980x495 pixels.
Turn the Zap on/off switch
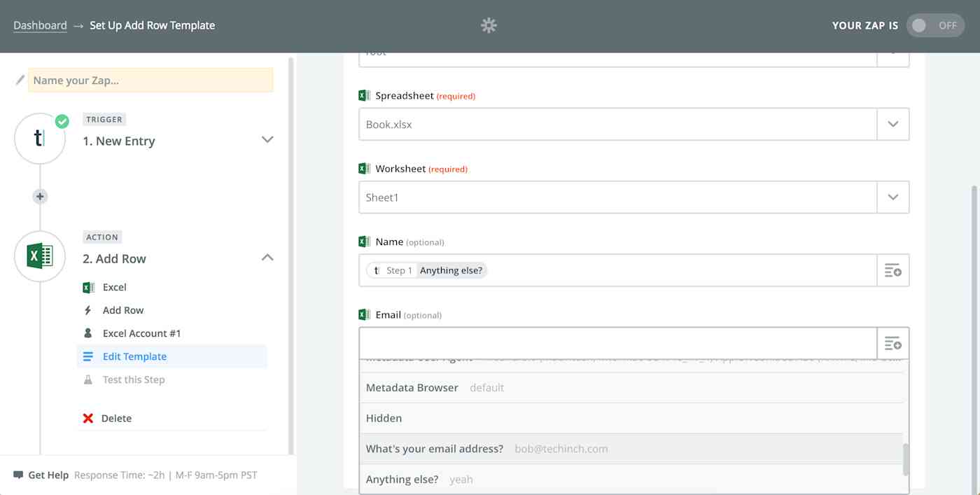pyautogui.click(x=935, y=25)
